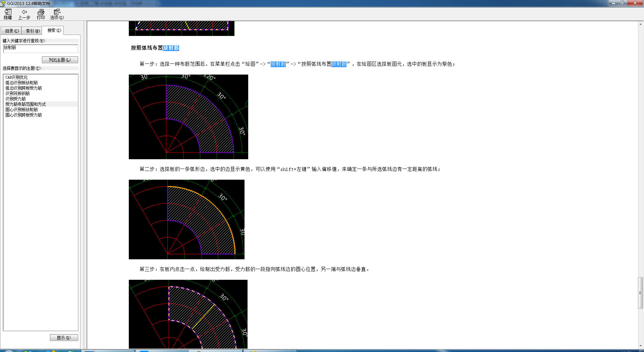This screenshot has width=644, height=352.
Task: Close the GGJ2013 help window
Action: [x=635, y=3]
